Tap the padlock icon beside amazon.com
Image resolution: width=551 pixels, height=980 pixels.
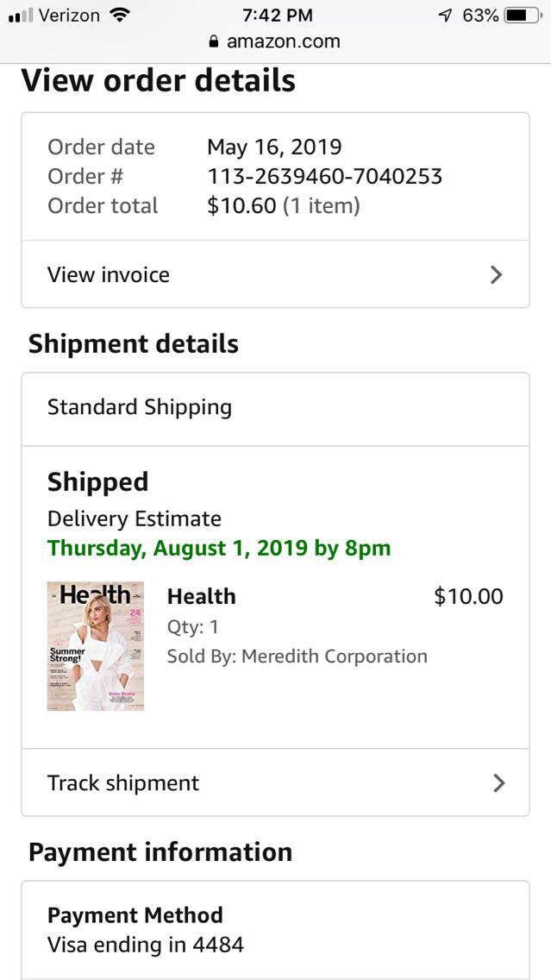pos(214,41)
